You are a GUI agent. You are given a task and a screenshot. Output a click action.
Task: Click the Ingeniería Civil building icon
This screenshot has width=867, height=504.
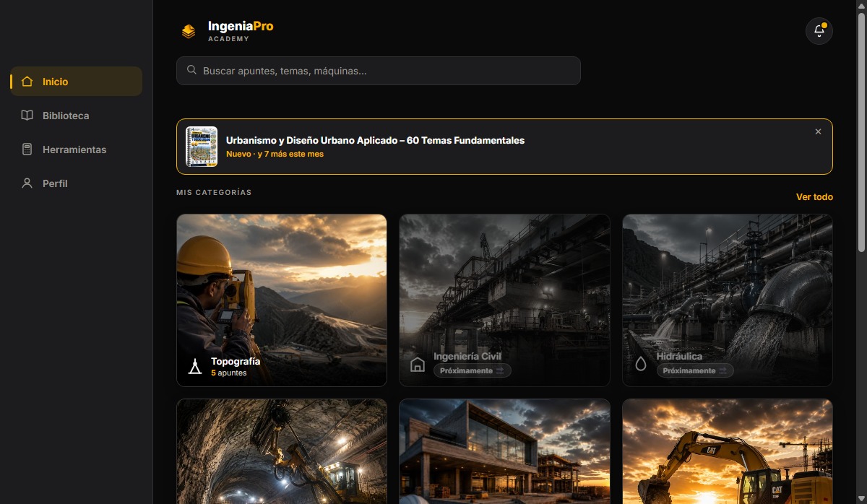(x=418, y=364)
